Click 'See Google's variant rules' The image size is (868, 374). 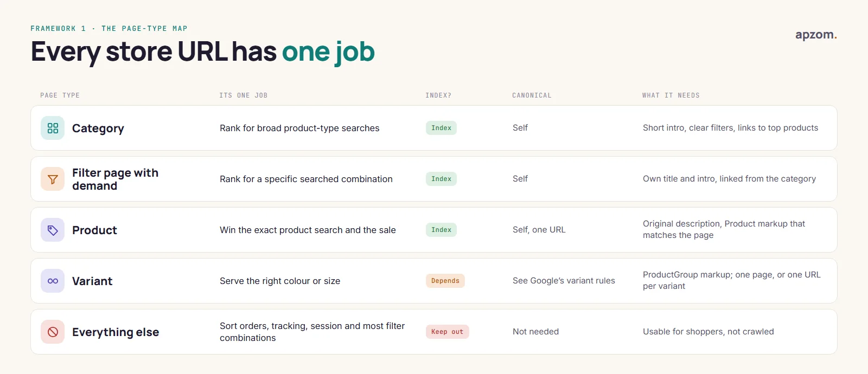pos(564,281)
